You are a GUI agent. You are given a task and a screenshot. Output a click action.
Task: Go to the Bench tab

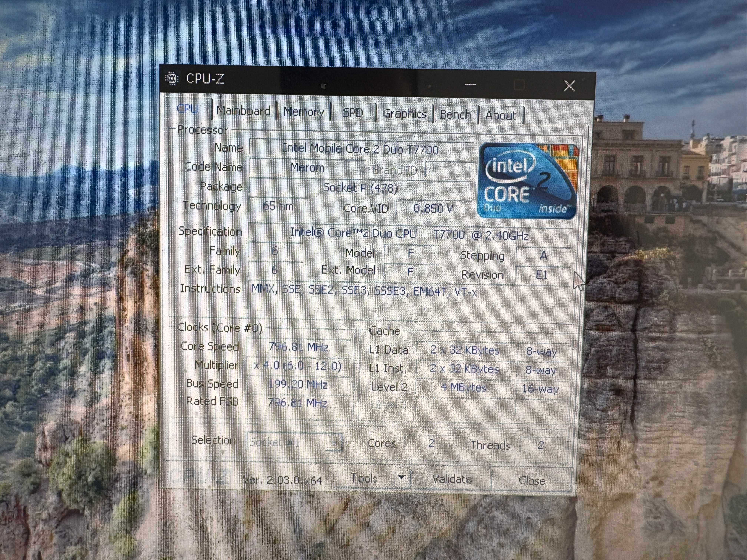click(x=455, y=115)
